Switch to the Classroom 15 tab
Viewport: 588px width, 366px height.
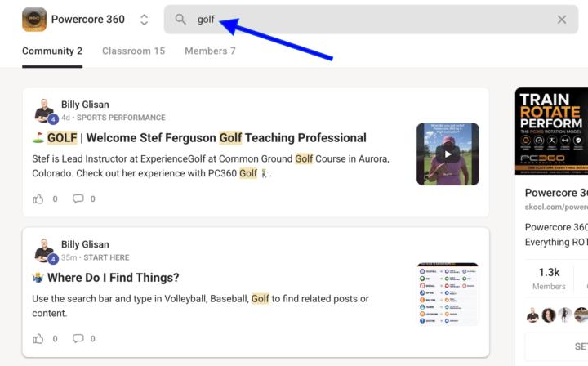pos(133,51)
